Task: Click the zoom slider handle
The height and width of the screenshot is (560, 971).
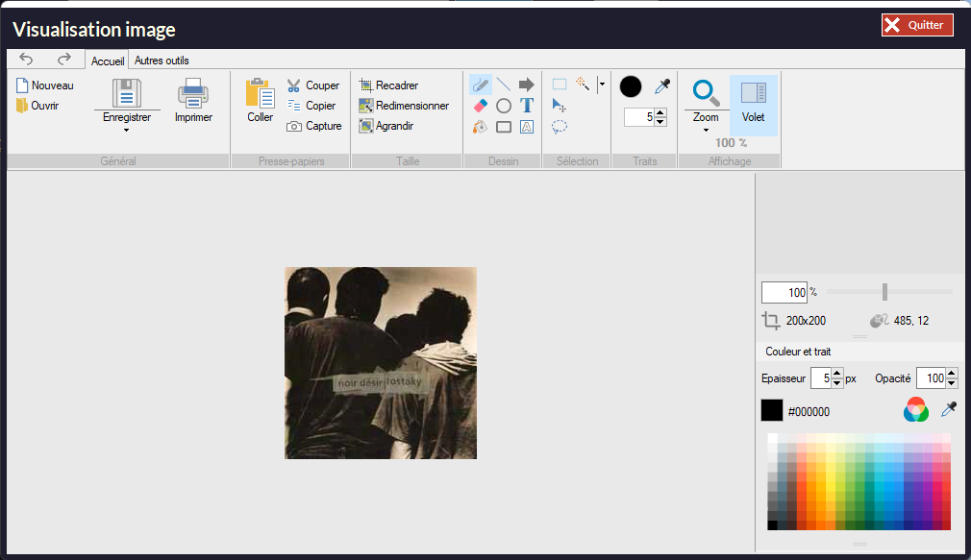Action: (x=884, y=292)
